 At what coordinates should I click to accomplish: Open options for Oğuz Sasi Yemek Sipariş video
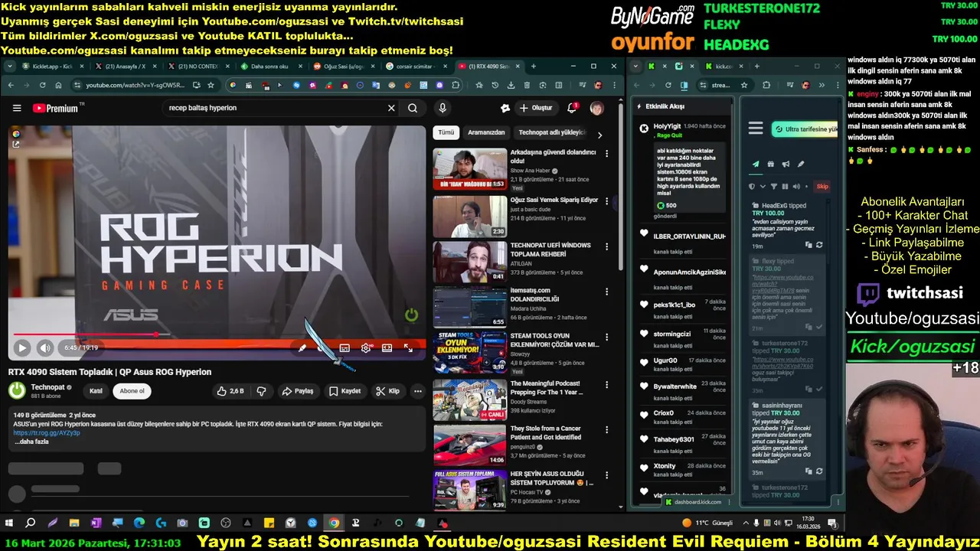pos(607,201)
